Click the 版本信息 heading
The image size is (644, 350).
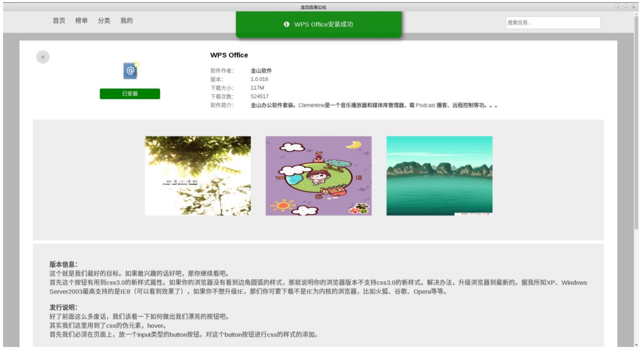(x=64, y=264)
